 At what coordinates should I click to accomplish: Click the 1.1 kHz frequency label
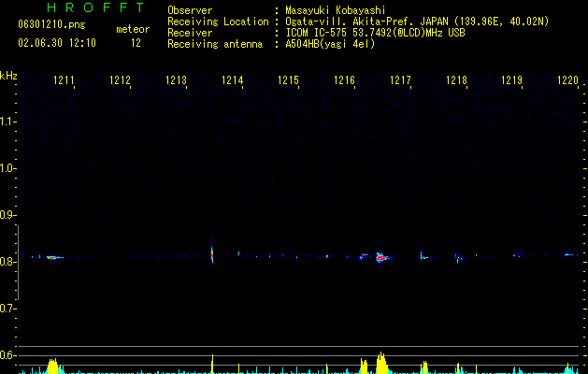pos(7,122)
